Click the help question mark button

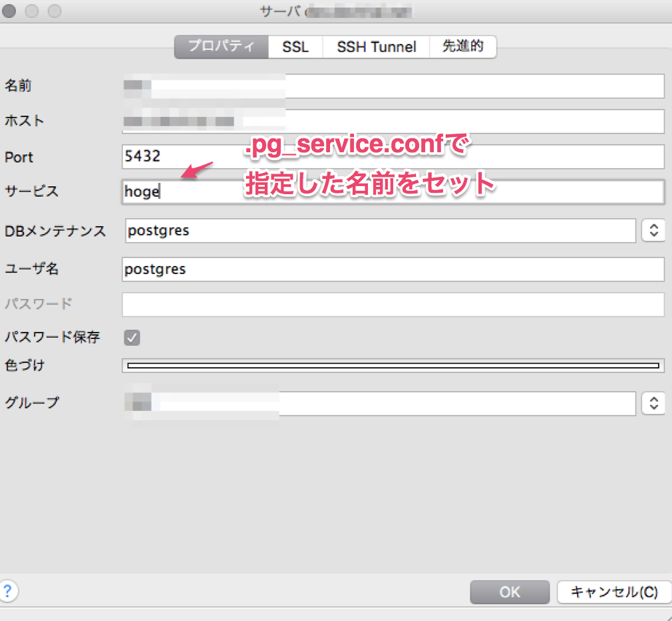pos(8,591)
